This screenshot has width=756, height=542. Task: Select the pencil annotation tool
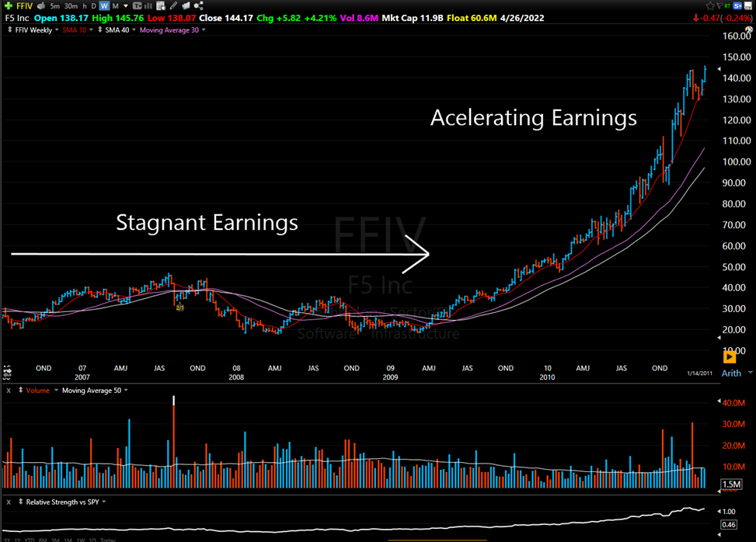click(172, 7)
